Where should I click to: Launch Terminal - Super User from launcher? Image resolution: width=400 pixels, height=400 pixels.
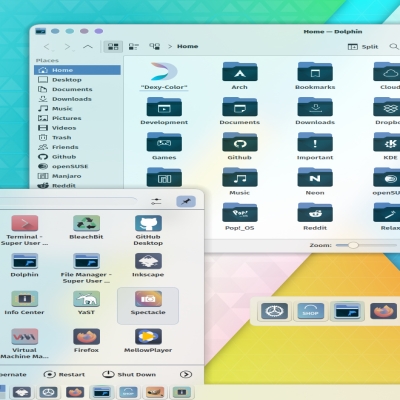[x=24, y=230]
